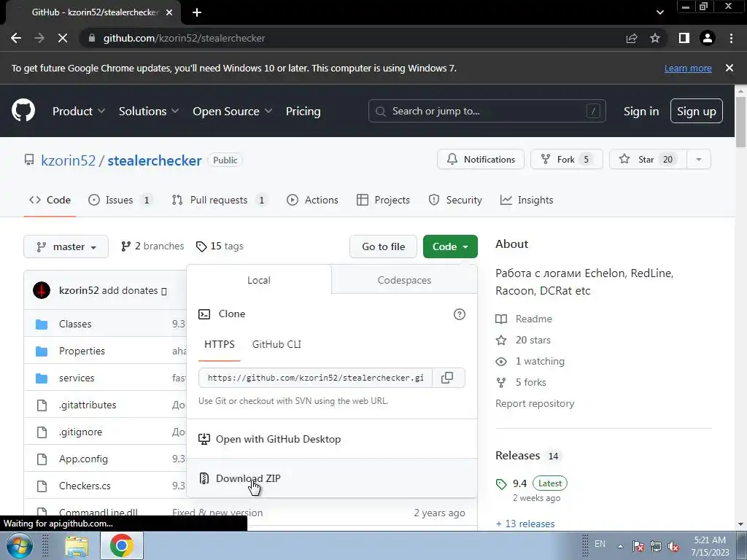Click the muted speaker tray icon
The width and height of the screenshot is (747, 560).
673,546
